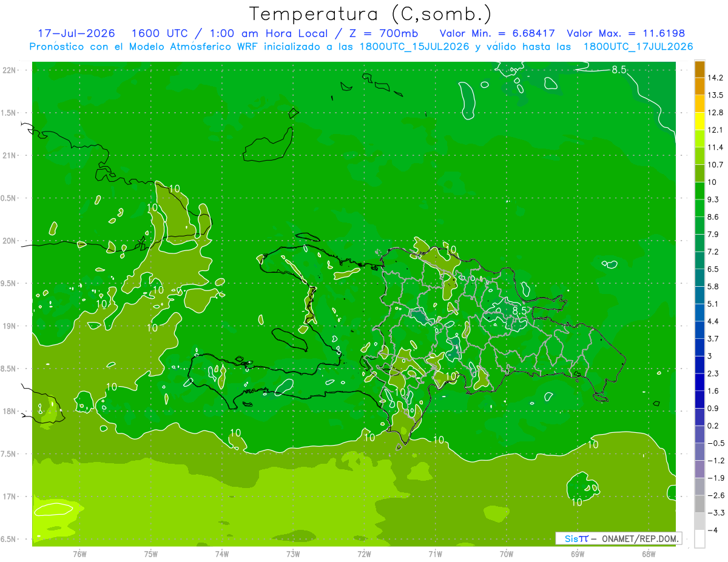Click the 1800UTC_15JUL2026 initialization time
The height and width of the screenshot is (562, 728).
coord(414,47)
